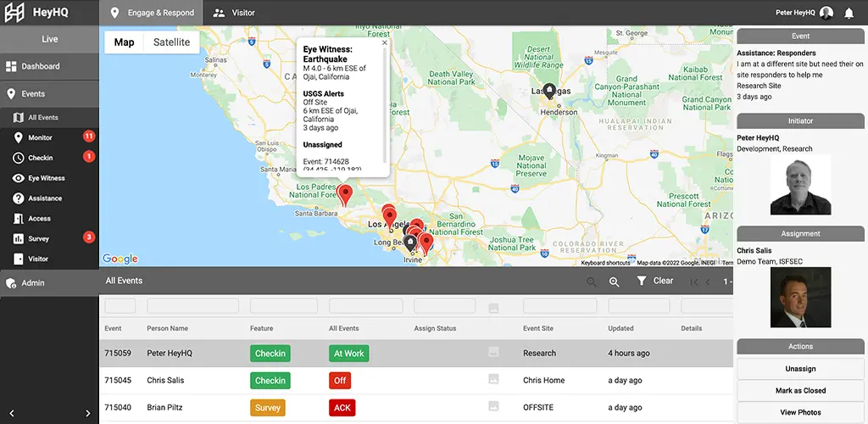Open Dashboard from the sidebar

point(49,66)
